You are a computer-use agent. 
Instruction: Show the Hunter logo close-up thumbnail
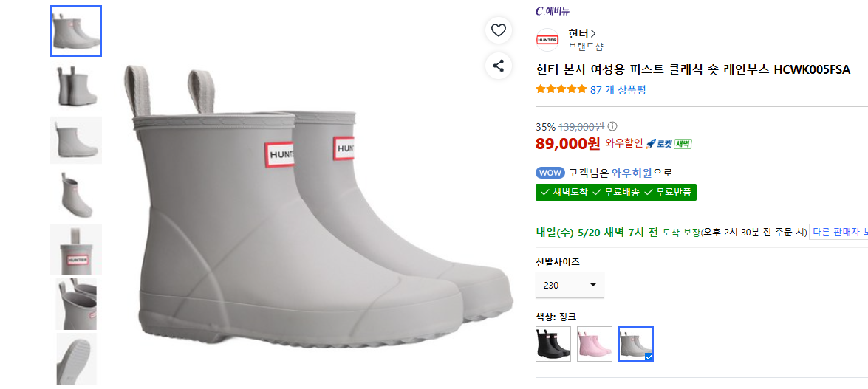pyautogui.click(x=76, y=249)
